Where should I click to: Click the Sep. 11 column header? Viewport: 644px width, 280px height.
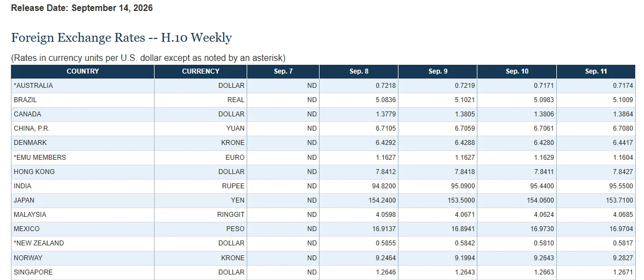tap(596, 71)
